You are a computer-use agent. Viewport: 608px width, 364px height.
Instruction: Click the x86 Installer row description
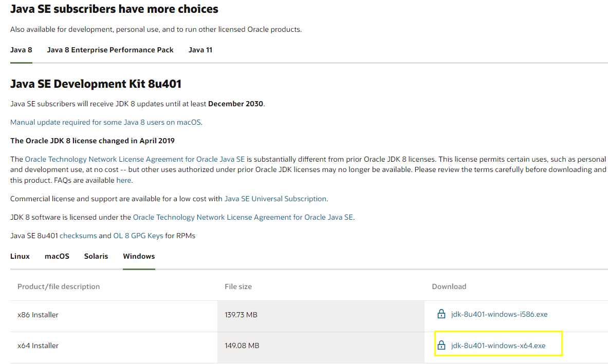[x=38, y=315]
